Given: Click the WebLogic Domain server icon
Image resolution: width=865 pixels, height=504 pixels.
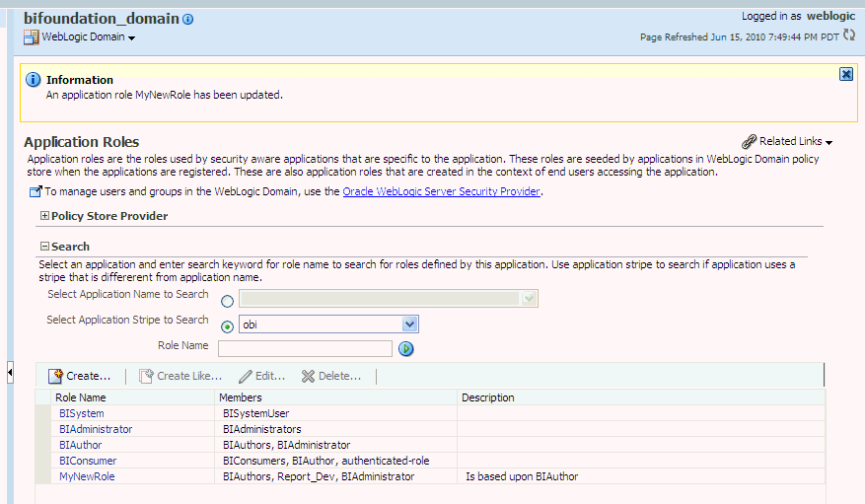Looking at the screenshot, I should 31,37.
